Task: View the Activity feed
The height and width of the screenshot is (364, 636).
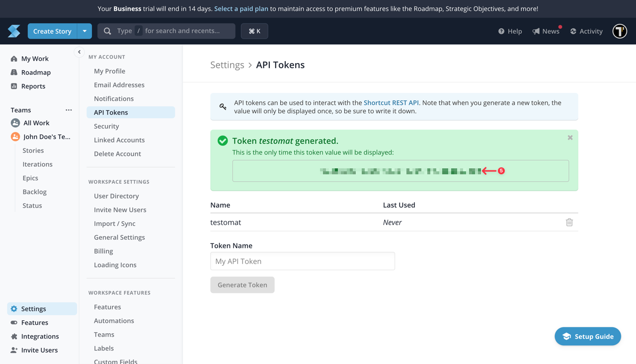Action: [586, 31]
